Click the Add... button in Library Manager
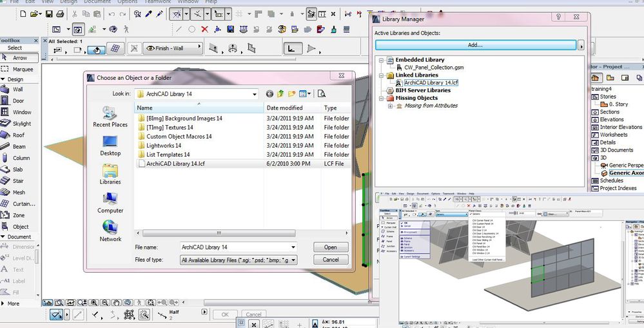 (475, 45)
